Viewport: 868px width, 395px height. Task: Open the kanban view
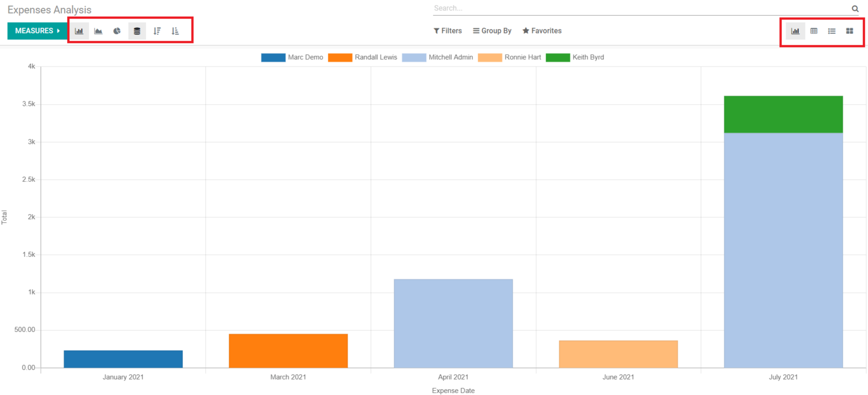click(x=849, y=31)
